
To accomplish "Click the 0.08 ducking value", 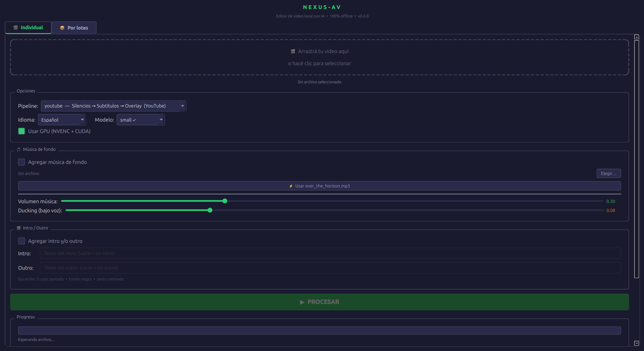I will pyautogui.click(x=611, y=211).
